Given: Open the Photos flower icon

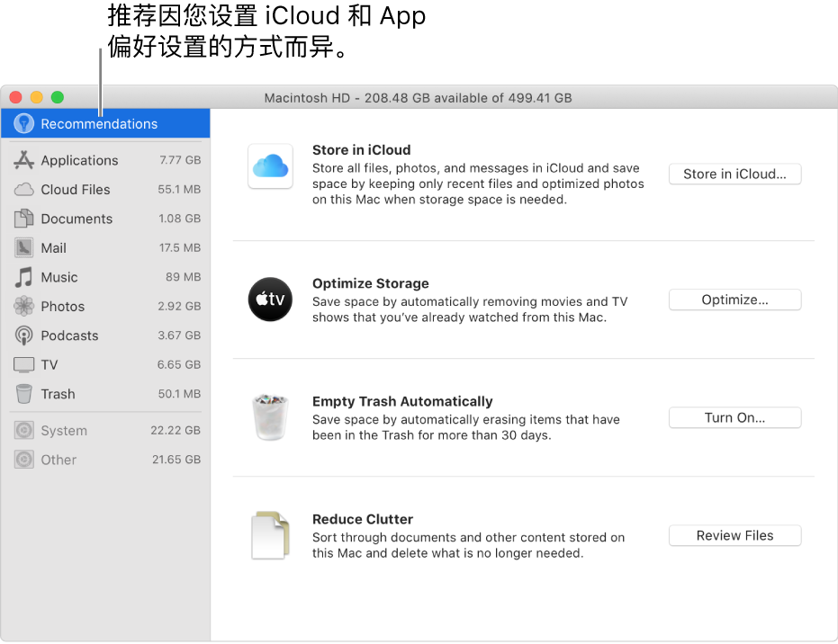Looking at the screenshot, I should coord(24,306).
